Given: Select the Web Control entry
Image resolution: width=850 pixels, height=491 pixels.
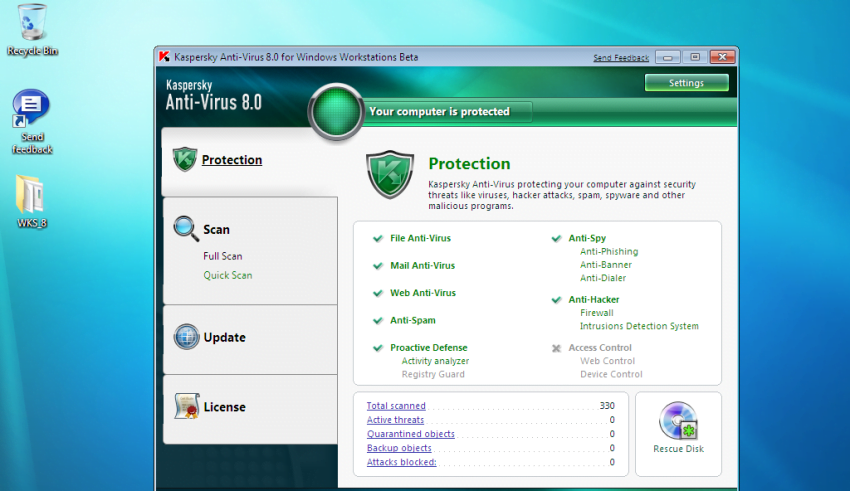Looking at the screenshot, I should point(607,361).
